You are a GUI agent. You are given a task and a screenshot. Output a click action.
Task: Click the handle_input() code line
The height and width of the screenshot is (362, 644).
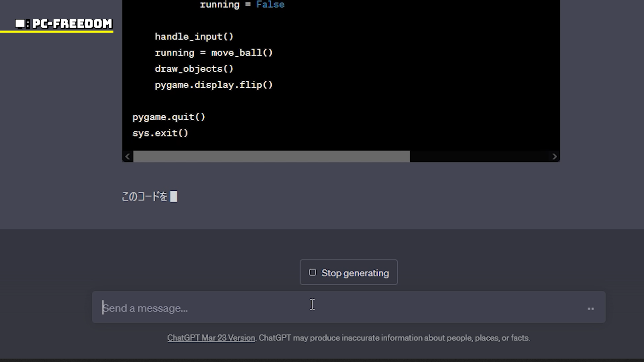(x=194, y=37)
